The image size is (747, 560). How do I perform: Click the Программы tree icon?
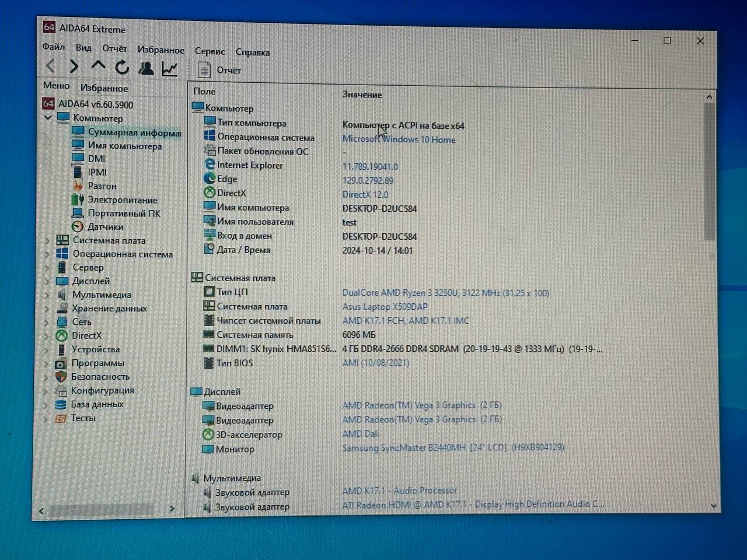click(x=61, y=363)
